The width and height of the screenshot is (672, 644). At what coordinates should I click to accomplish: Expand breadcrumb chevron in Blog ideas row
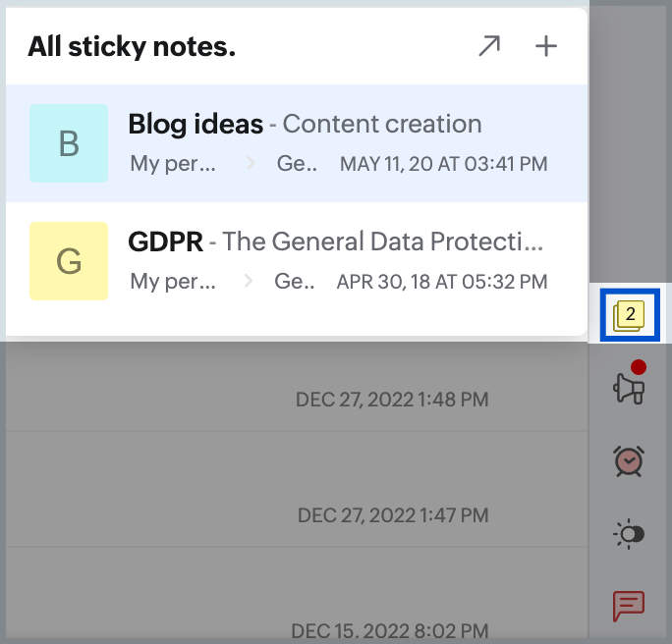[x=251, y=164]
